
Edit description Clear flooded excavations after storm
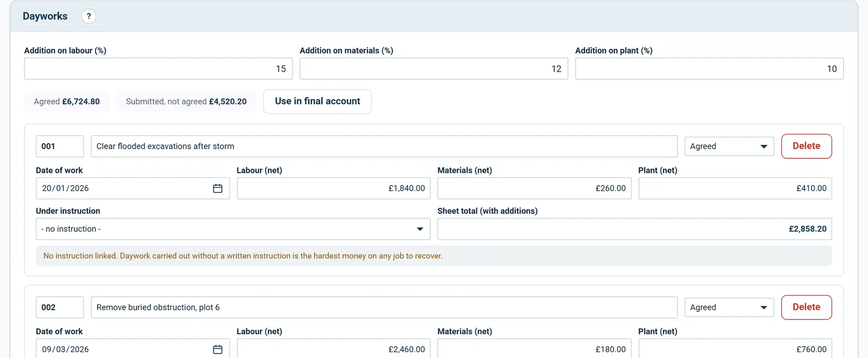coord(384,146)
